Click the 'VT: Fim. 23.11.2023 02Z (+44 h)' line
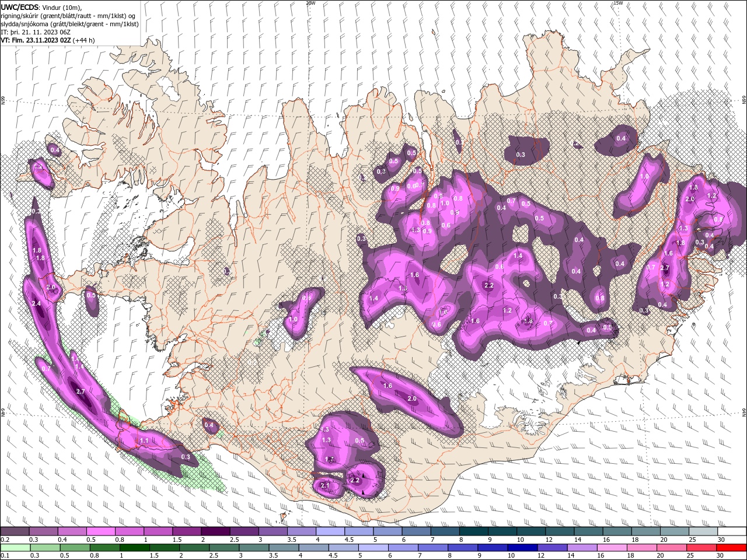This screenshot has height=560, width=747. tap(48, 40)
